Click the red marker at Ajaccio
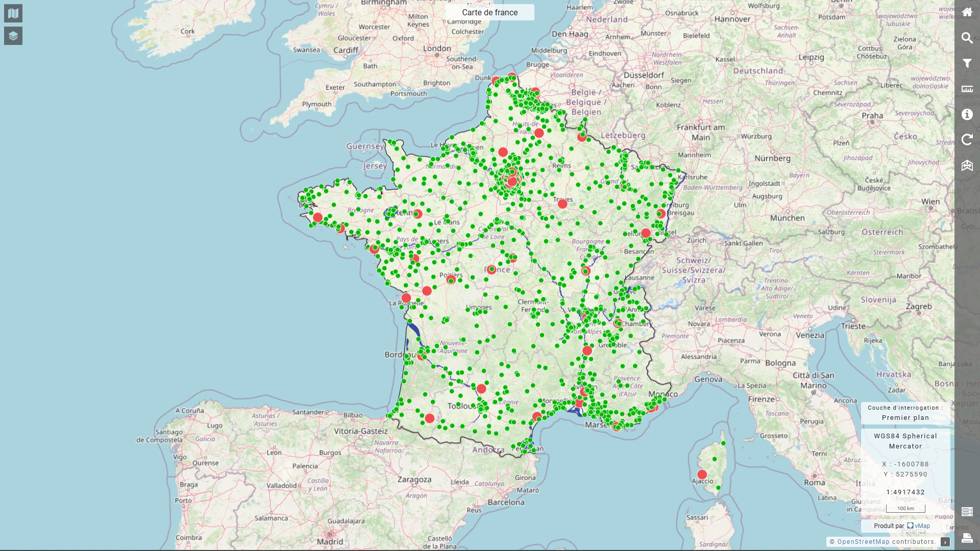The height and width of the screenshot is (551, 980). click(x=702, y=474)
